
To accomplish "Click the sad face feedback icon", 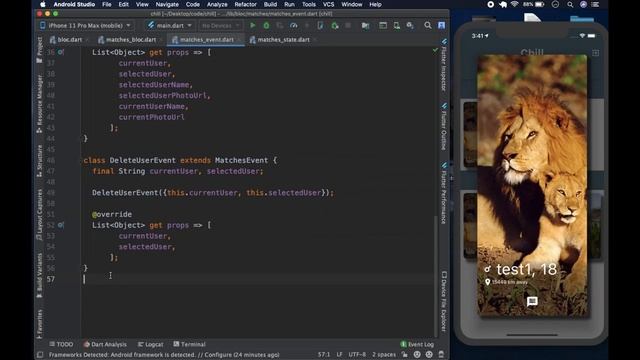I will coord(429,355).
